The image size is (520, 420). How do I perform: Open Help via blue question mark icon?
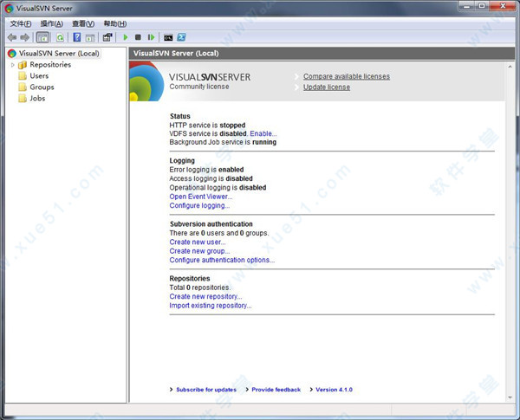tap(77, 37)
